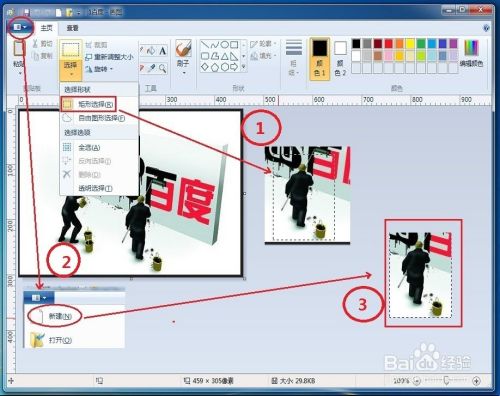Click the zoom slider in status bar
The height and width of the screenshot is (396, 500).
pyautogui.click(x=447, y=380)
